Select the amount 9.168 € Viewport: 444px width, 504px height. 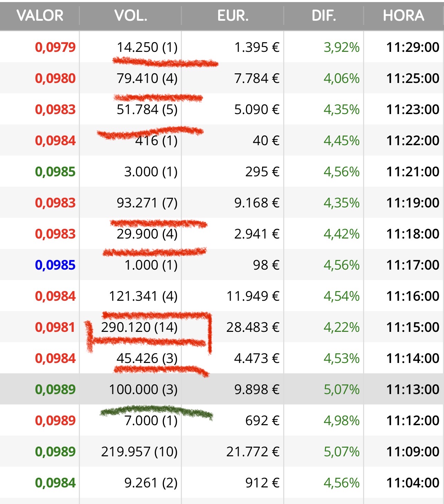coord(257,203)
